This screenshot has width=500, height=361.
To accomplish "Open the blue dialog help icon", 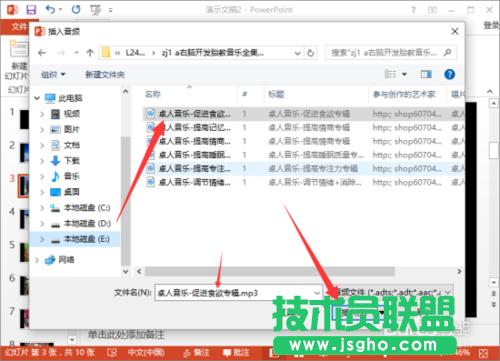I will tap(449, 74).
